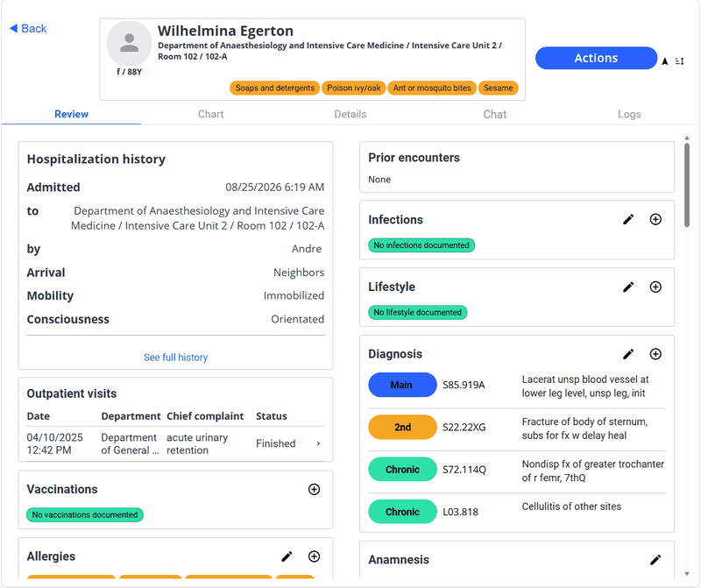Click the sort order icon beside Actions
This screenshot has width=701, height=588.
click(680, 61)
